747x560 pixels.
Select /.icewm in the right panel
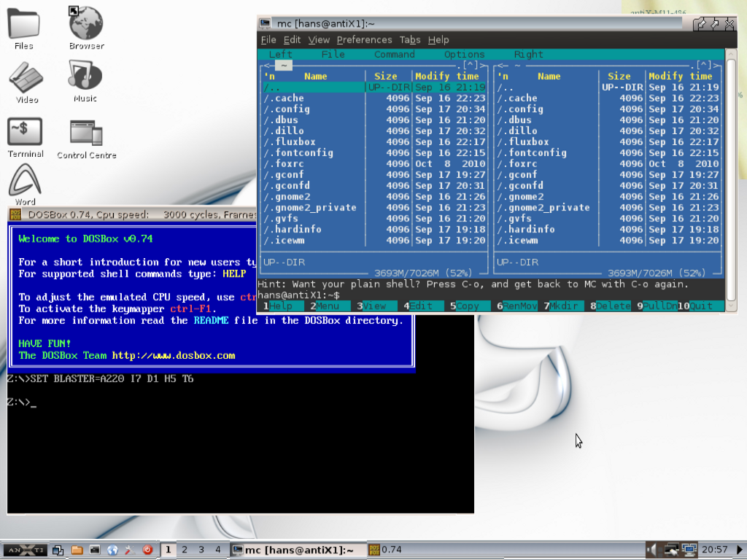point(608,241)
